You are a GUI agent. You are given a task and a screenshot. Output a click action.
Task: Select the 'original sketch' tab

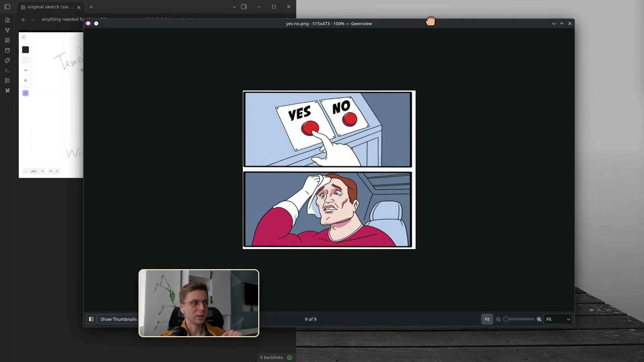[51, 7]
